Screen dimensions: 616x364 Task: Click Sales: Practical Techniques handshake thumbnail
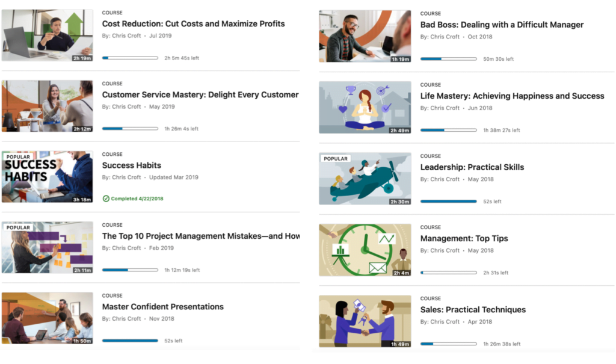point(365,321)
